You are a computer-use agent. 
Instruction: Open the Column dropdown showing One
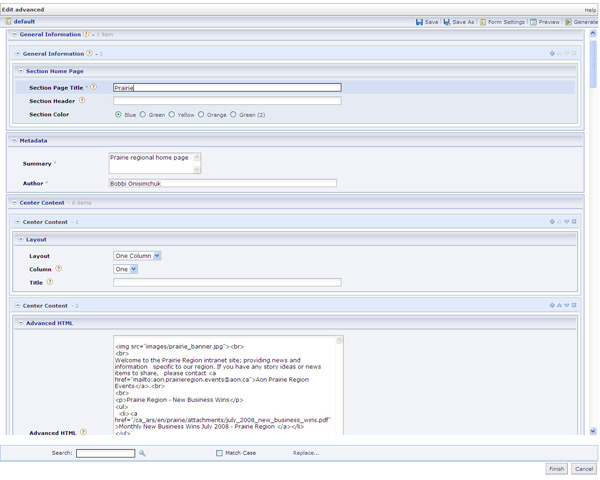point(125,269)
